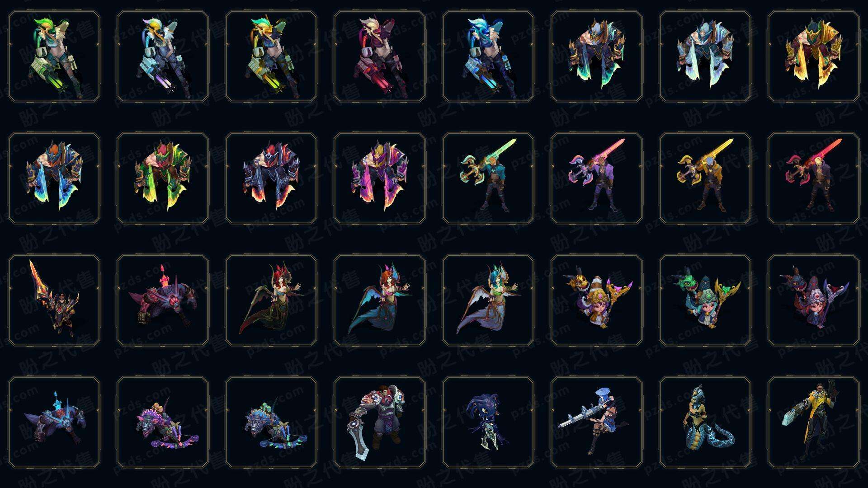Select the purple boar rider with crossbow

pos(163,422)
